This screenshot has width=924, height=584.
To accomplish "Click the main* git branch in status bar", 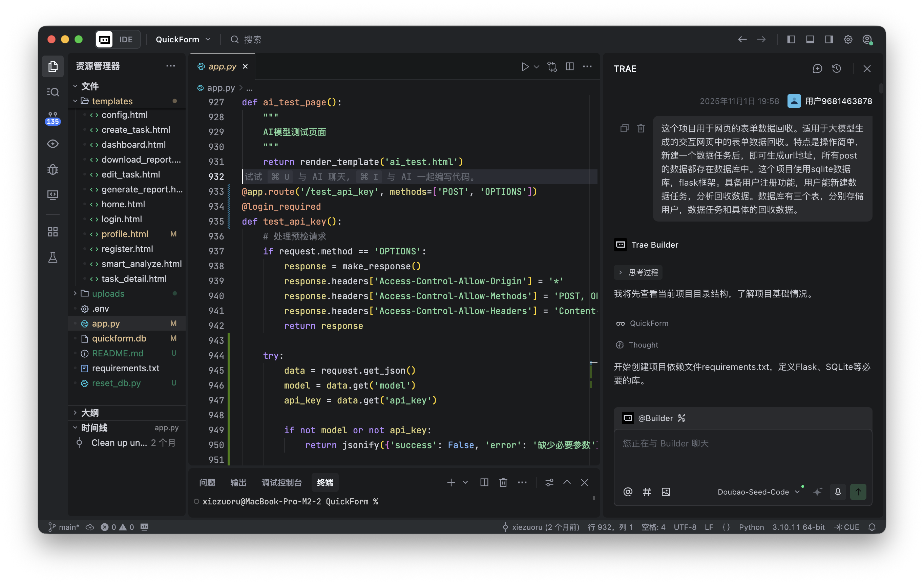I will [x=64, y=527].
